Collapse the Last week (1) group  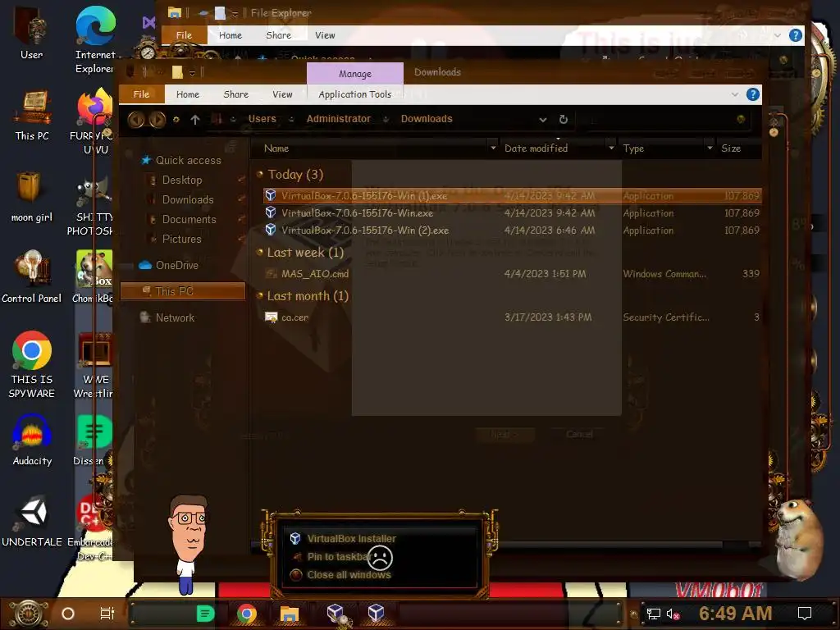coord(260,252)
